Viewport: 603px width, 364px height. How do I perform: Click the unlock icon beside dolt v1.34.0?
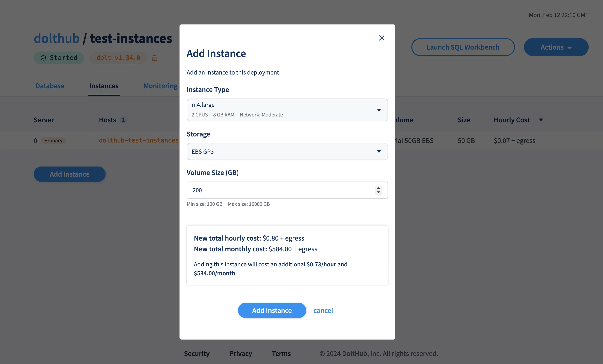(154, 58)
